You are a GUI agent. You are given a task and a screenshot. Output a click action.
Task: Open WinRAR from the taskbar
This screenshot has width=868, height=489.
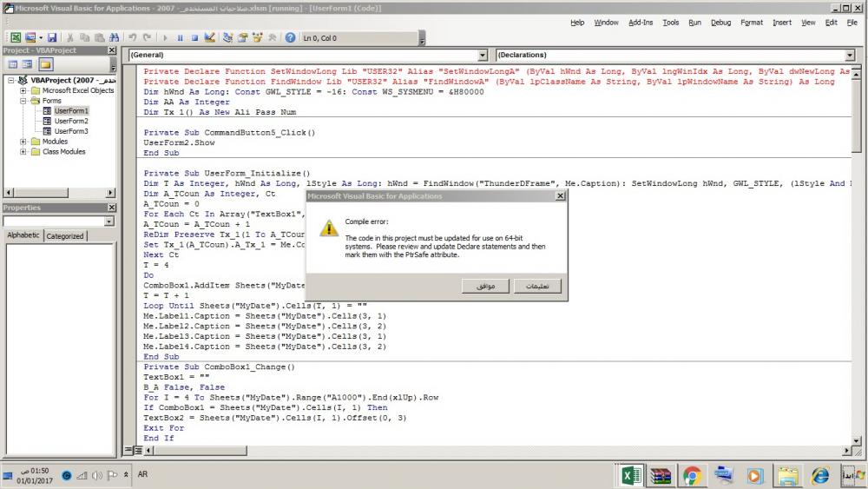[x=661, y=476]
